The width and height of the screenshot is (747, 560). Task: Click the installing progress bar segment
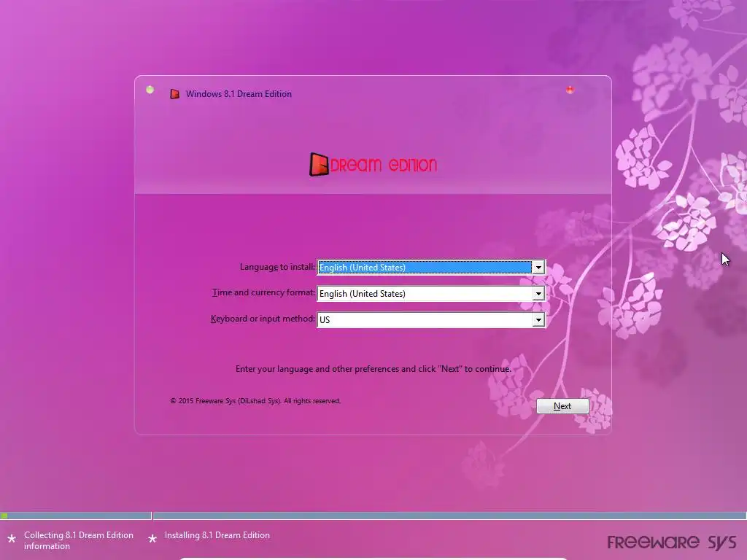pyautogui.click(x=449, y=516)
